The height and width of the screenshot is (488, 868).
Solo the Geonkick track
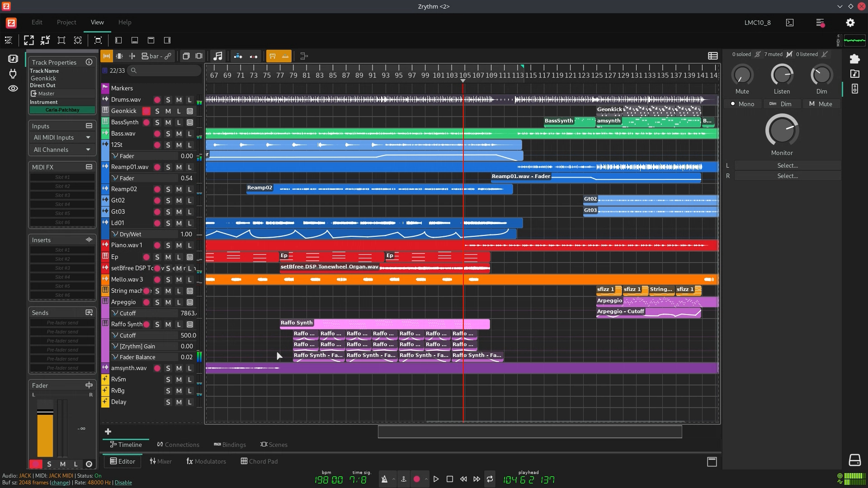(x=157, y=111)
